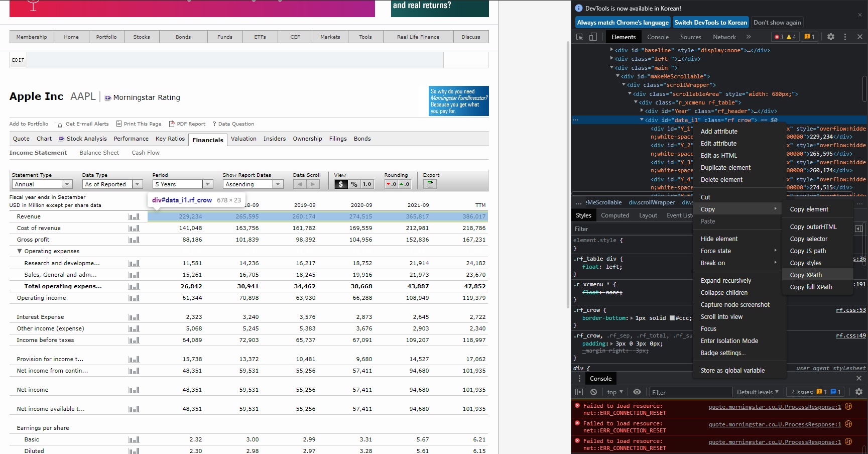Switch view to dollar values
868x454 pixels.
[x=341, y=184]
